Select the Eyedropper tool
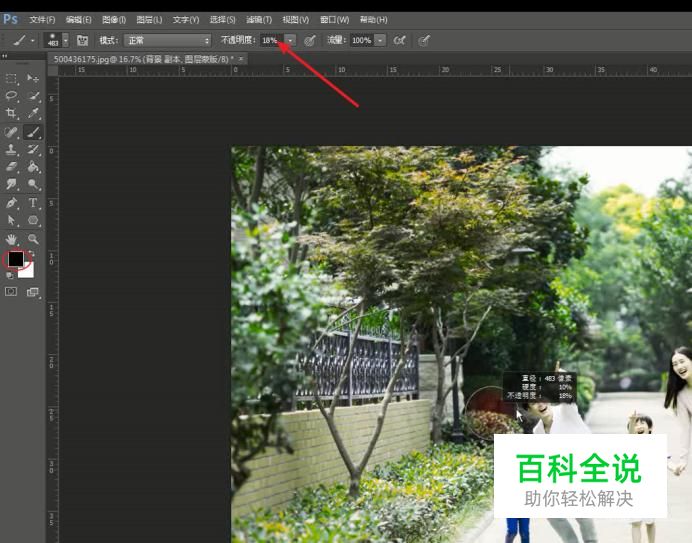 (33, 113)
